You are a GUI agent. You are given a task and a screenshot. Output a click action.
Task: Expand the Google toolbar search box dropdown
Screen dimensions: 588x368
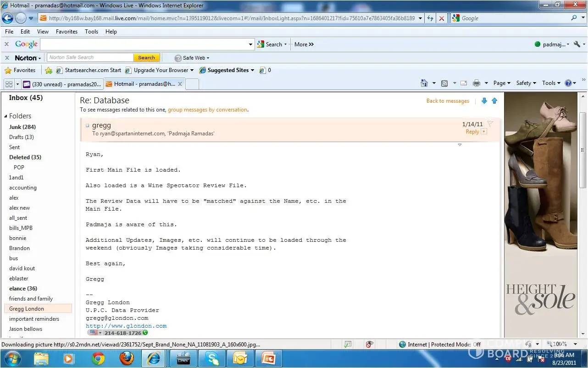pyautogui.click(x=251, y=45)
